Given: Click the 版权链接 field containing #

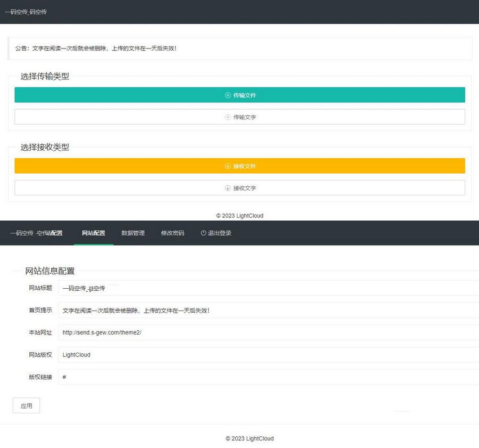Looking at the screenshot, I should click(213, 377).
